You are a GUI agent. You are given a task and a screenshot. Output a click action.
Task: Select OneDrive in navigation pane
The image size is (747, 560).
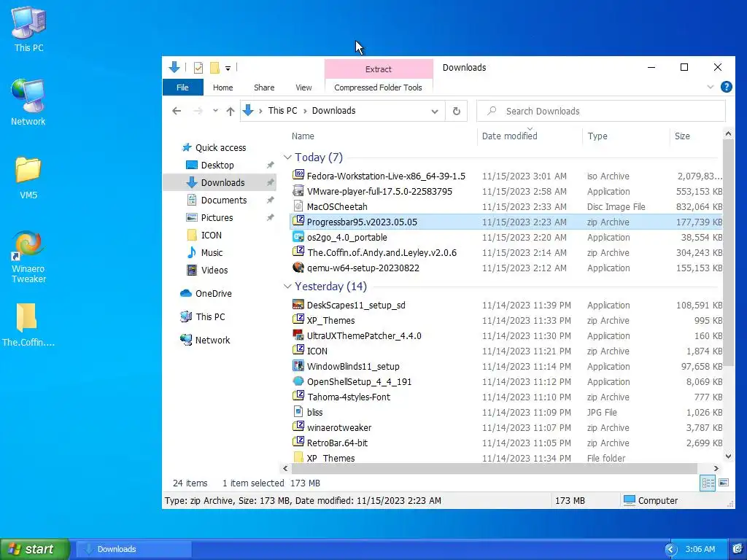tap(213, 294)
